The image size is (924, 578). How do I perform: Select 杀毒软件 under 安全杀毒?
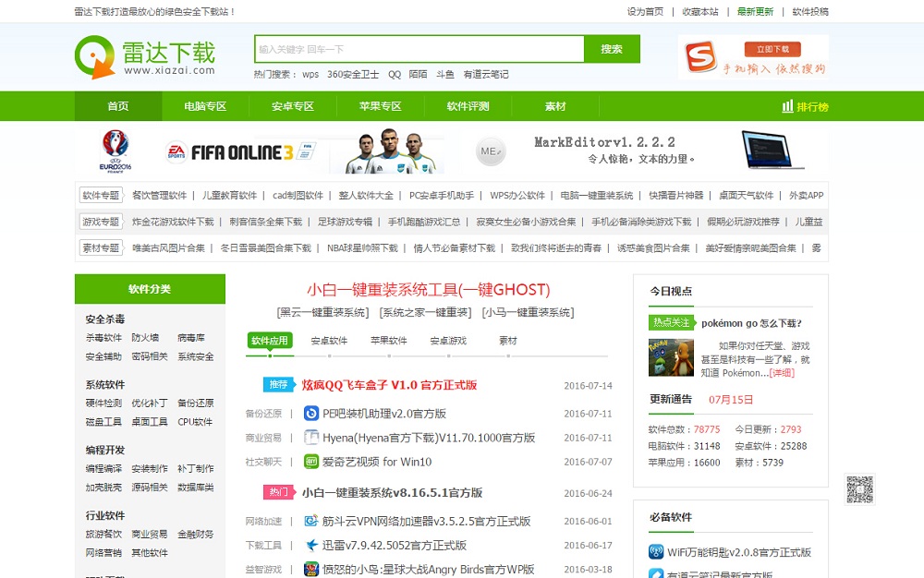click(103, 337)
